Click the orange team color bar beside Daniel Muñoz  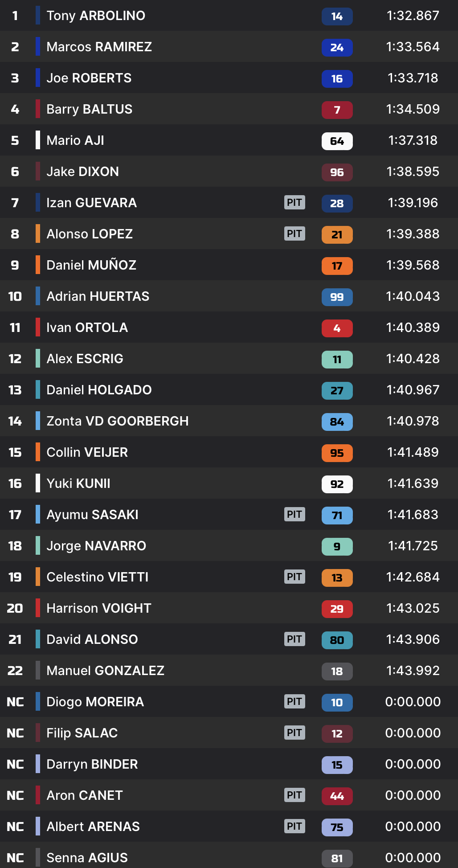click(38, 265)
